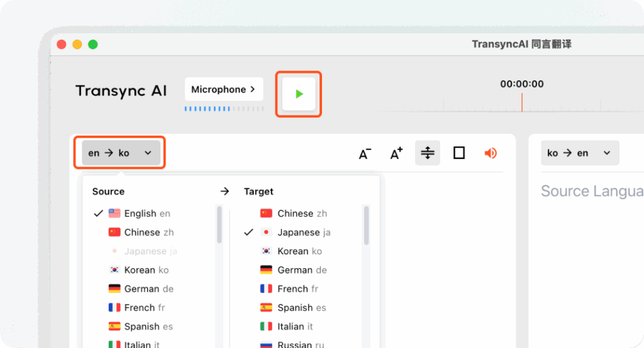The height and width of the screenshot is (348, 644).
Task: Toggle the orange speaker voice output
Action: (x=491, y=153)
